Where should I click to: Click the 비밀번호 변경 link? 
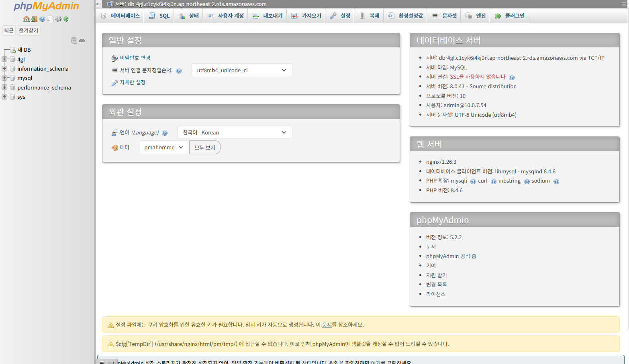click(135, 58)
